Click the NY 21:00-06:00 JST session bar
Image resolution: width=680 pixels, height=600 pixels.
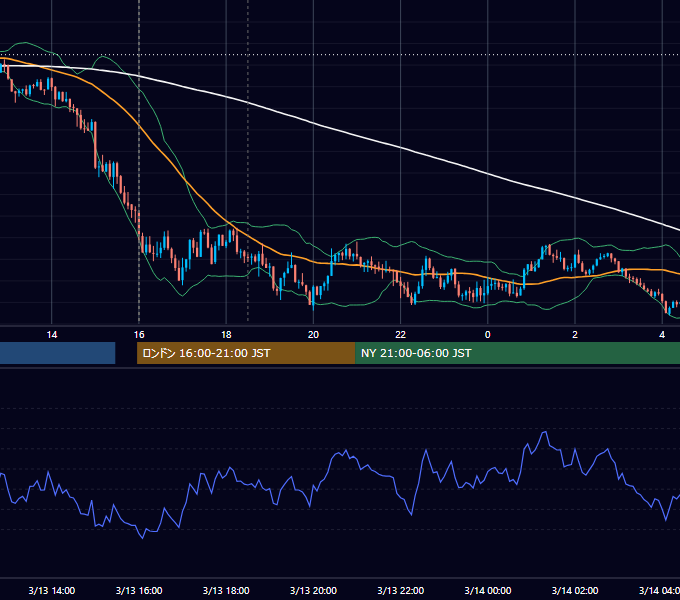pyautogui.click(x=517, y=353)
